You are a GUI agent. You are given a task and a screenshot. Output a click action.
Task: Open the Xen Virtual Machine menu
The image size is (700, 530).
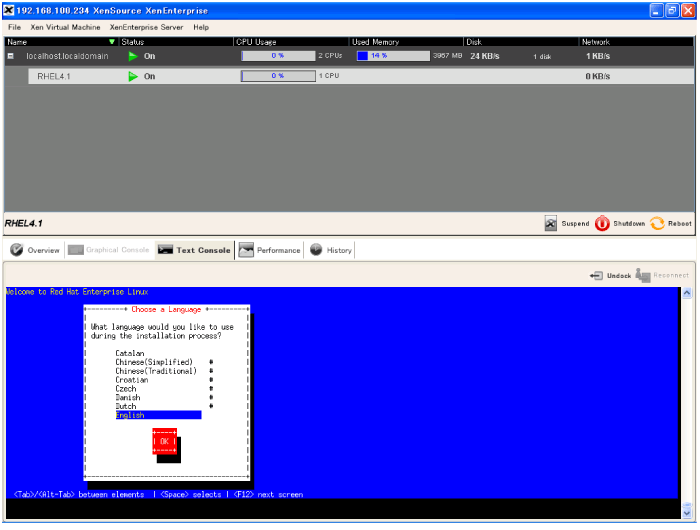click(x=65, y=27)
